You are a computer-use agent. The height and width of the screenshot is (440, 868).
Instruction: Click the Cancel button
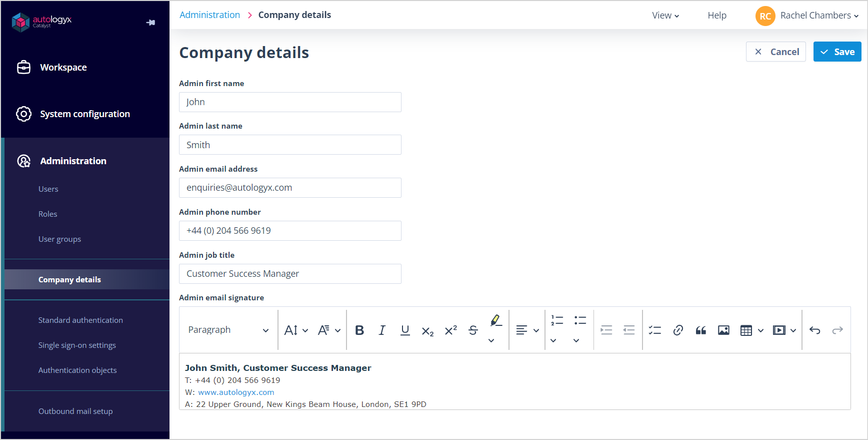coord(775,52)
